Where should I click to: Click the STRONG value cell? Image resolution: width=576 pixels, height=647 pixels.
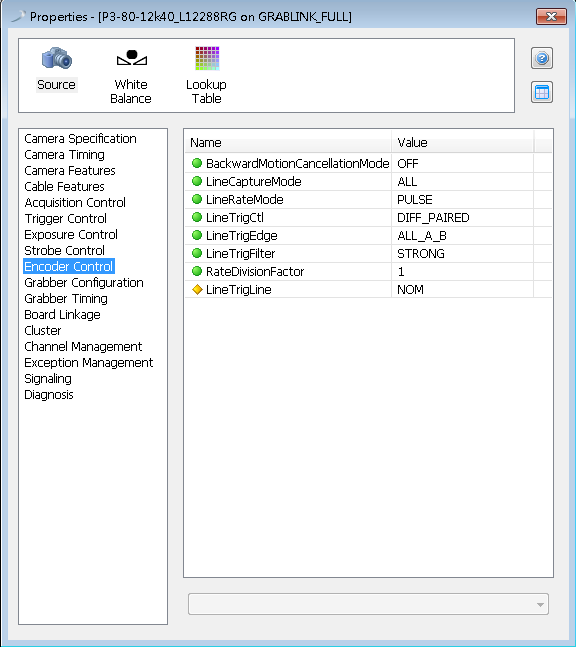point(463,254)
